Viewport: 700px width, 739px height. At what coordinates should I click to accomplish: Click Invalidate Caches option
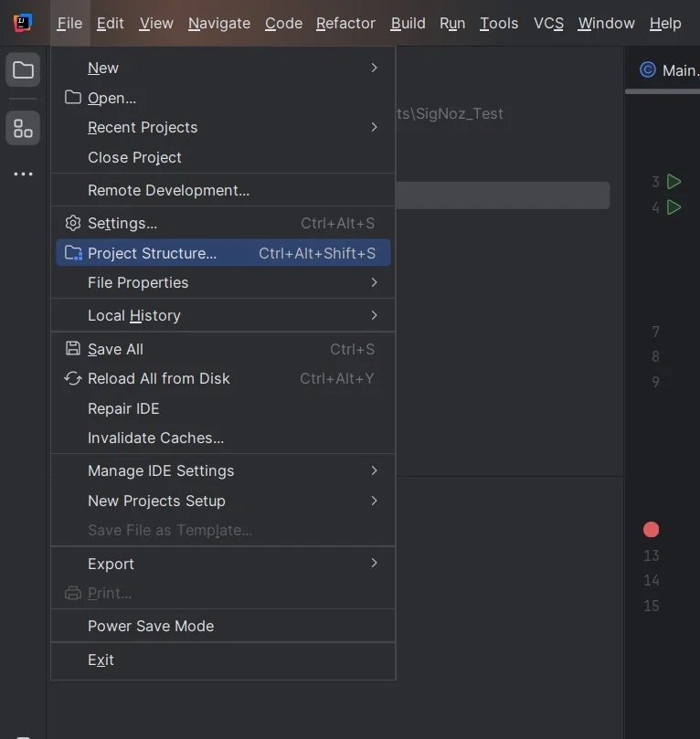click(223, 438)
